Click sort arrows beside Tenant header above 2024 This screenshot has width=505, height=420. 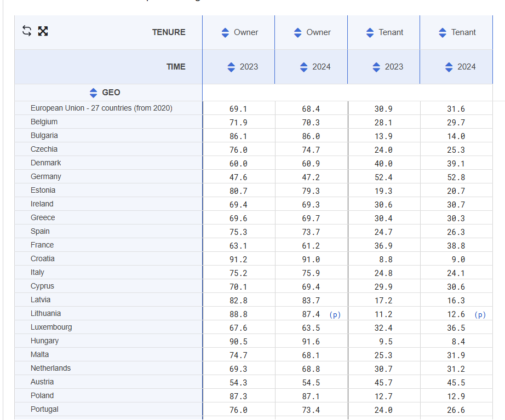tap(443, 32)
